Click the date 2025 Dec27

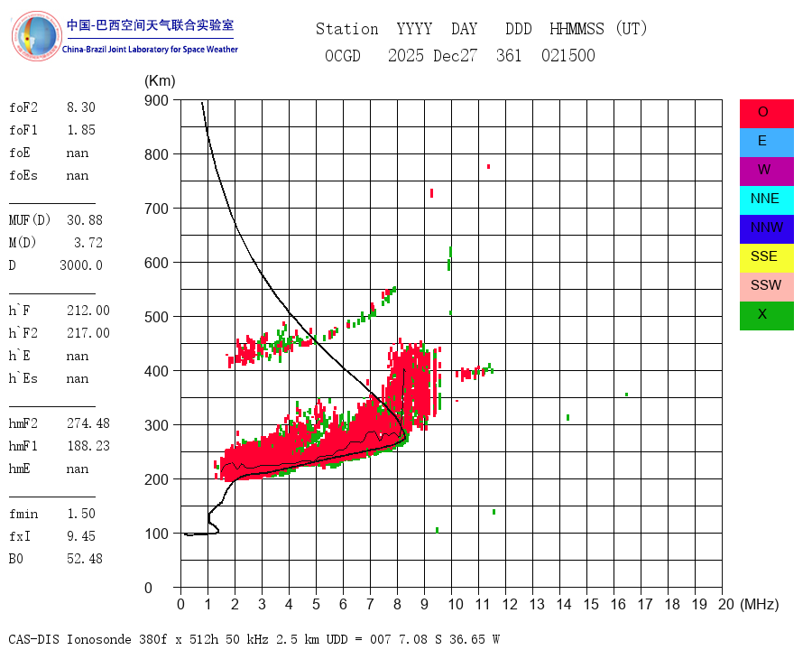pyautogui.click(x=432, y=55)
